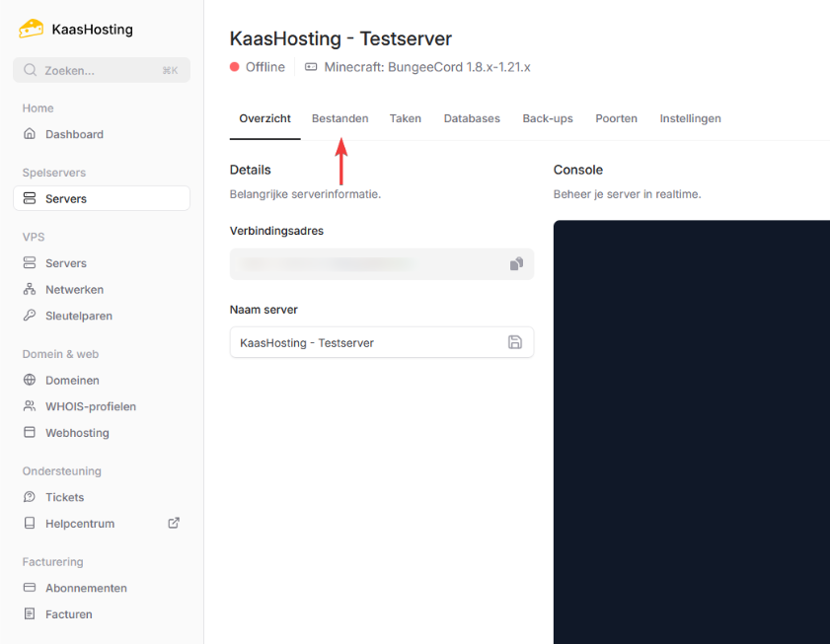
Task: Click the WHOIS-profielen users icon
Action: [30, 406]
